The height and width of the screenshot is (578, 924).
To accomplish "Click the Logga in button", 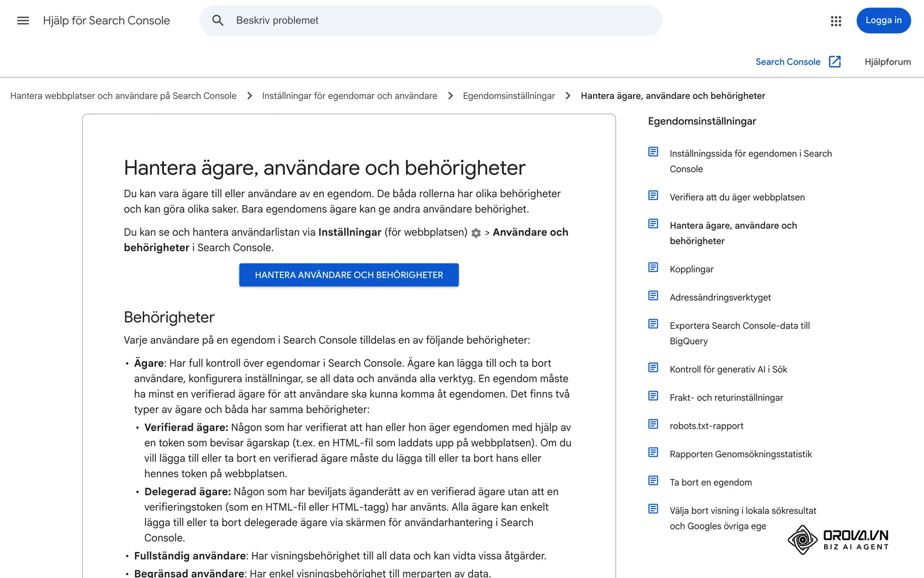I will click(x=884, y=21).
